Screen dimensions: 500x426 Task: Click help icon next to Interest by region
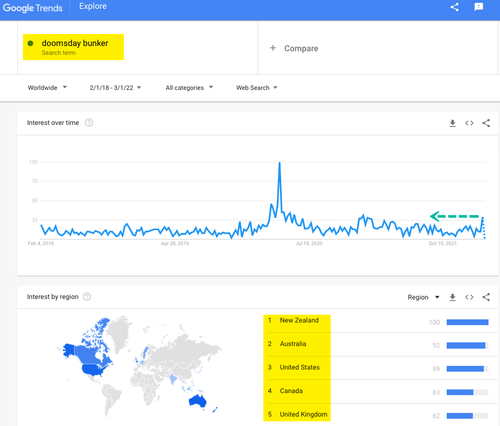point(87,297)
